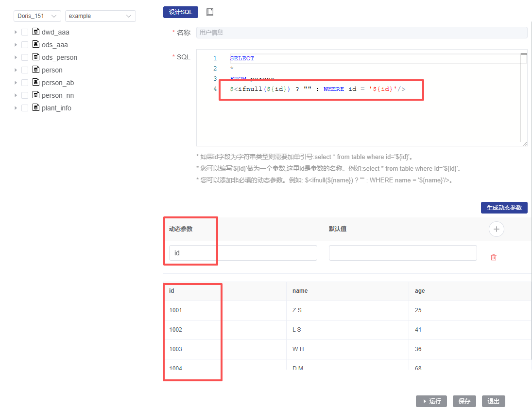Run the query with 运行 button

(431, 401)
